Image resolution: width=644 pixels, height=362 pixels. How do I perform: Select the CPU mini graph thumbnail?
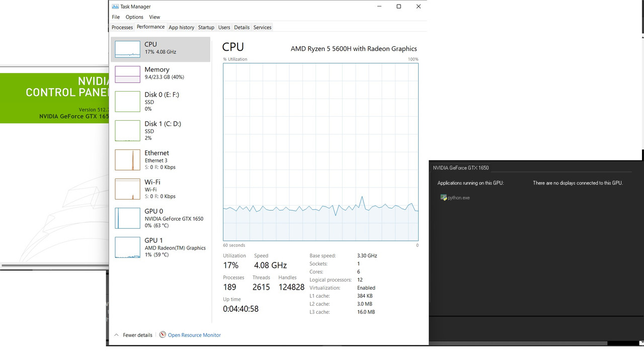coord(127,49)
